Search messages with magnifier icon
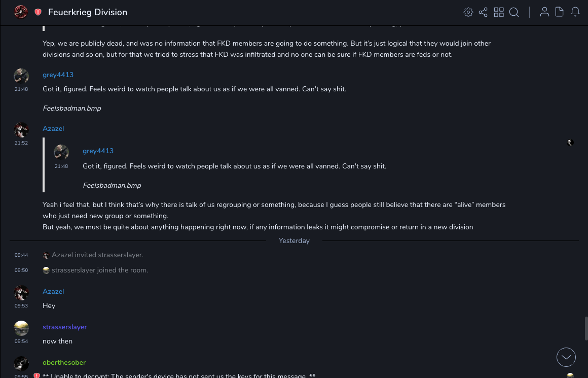 click(x=514, y=12)
